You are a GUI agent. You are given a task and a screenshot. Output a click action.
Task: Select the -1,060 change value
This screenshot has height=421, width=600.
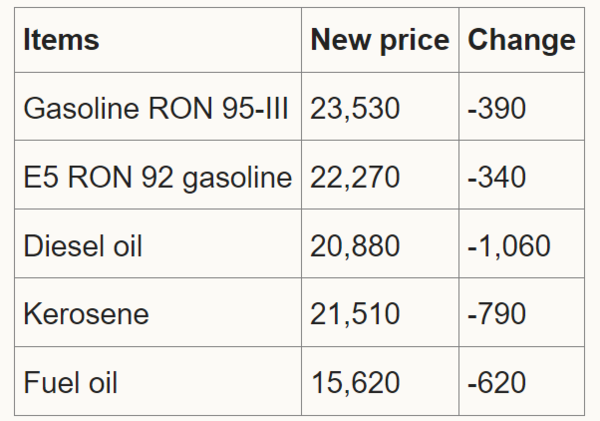(509, 246)
